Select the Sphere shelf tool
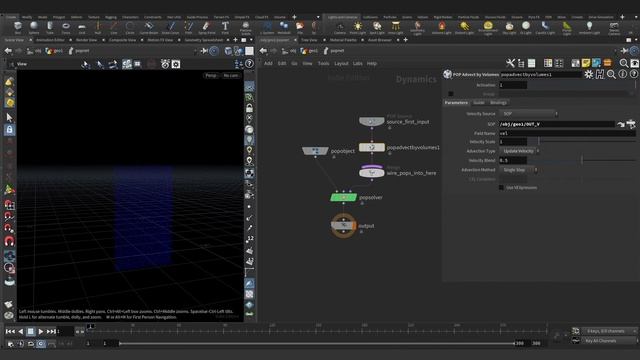640x360 pixels. coord(34,27)
